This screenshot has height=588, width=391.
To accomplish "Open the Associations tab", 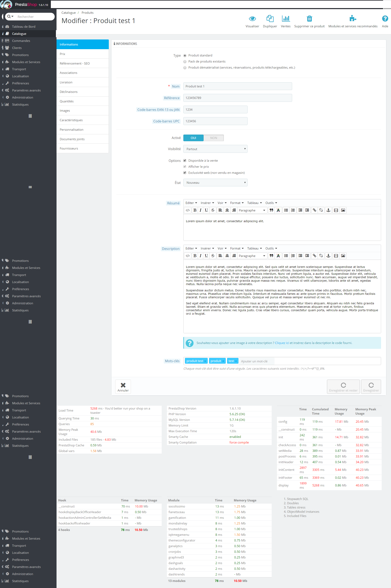I will tap(82, 73).
